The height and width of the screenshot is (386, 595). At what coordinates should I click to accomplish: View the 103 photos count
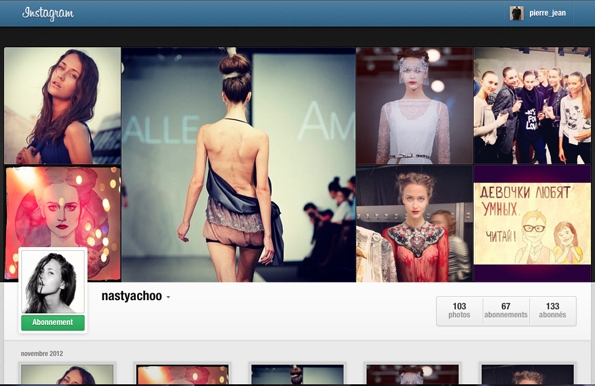click(x=459, y=310)
